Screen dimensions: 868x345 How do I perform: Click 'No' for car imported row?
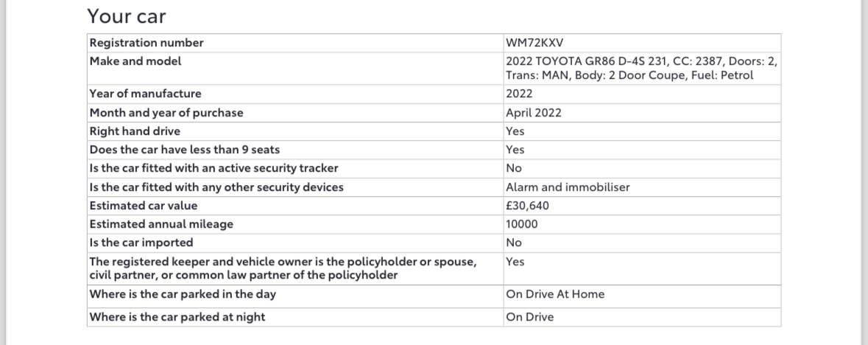click(x=513, y=243)
